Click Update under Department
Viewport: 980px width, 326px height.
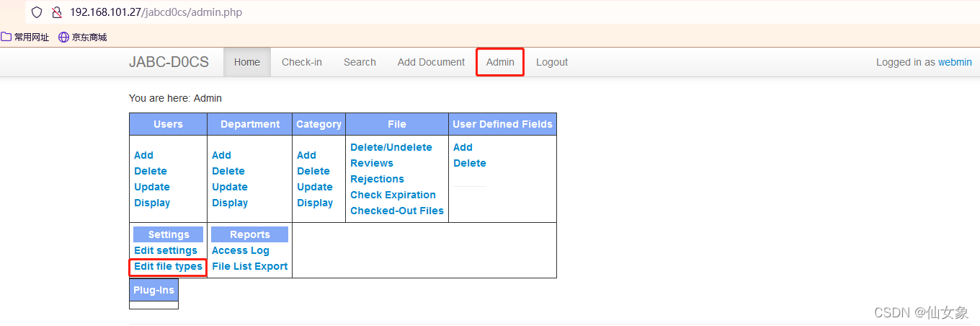230,187
